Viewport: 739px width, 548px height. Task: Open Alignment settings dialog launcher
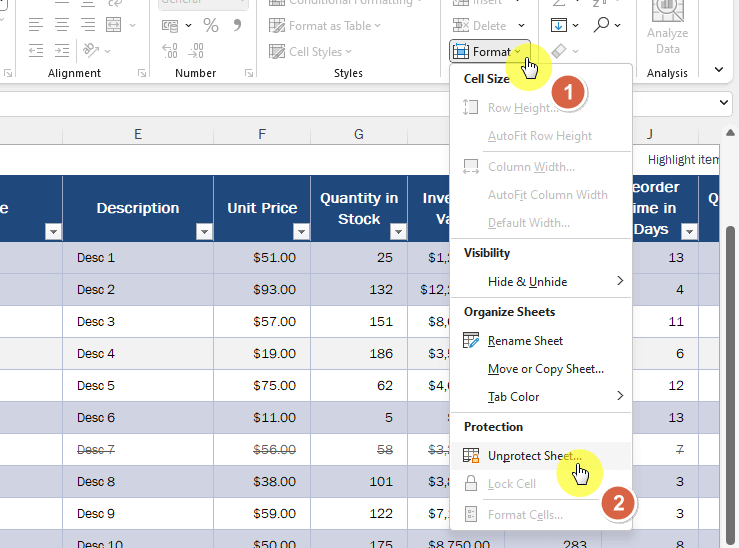(x=142, y=73)
